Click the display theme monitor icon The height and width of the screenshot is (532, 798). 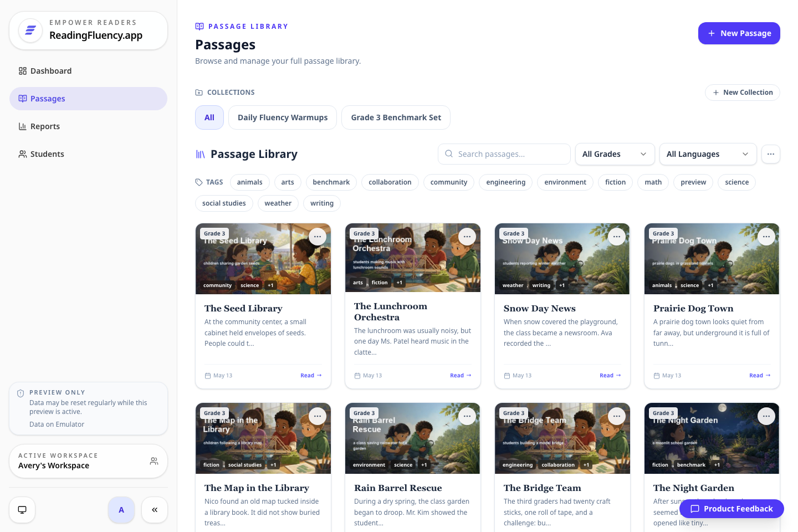pos(22,510)
